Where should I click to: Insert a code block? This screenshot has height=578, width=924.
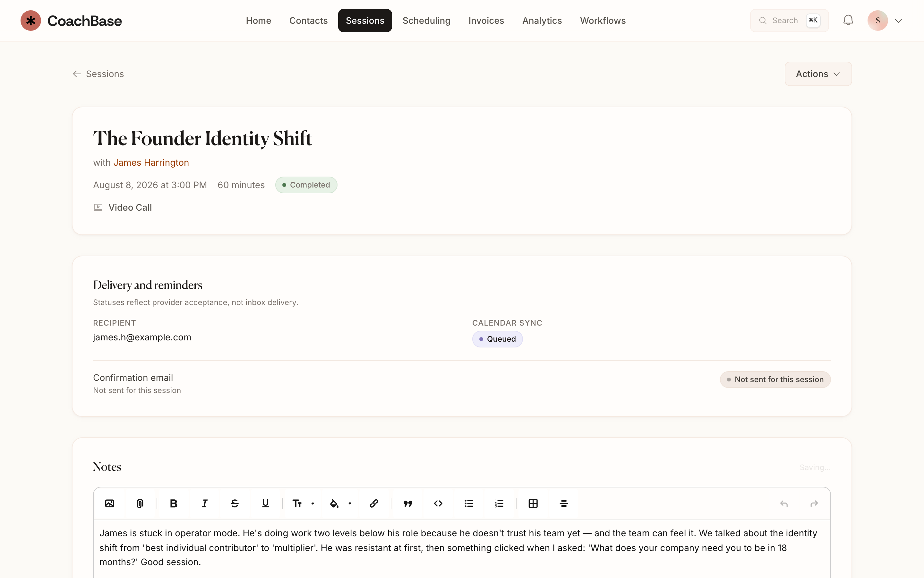click(438, 504)
